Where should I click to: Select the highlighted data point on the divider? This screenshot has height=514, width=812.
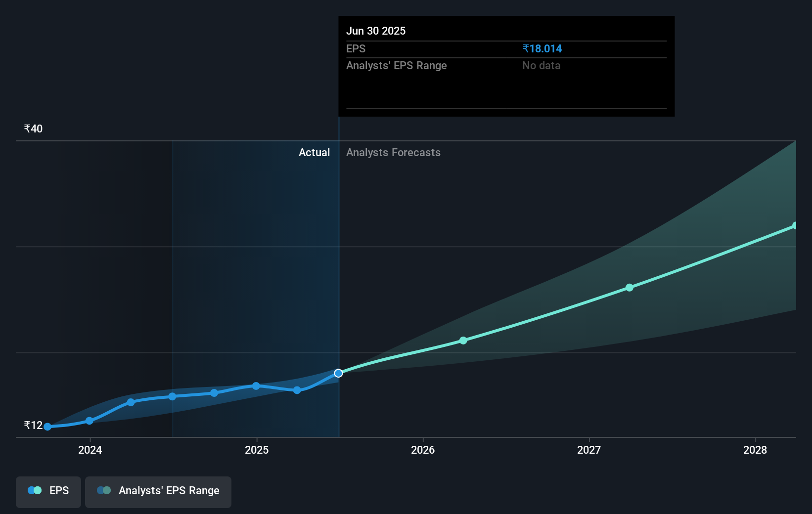[338, 373]
